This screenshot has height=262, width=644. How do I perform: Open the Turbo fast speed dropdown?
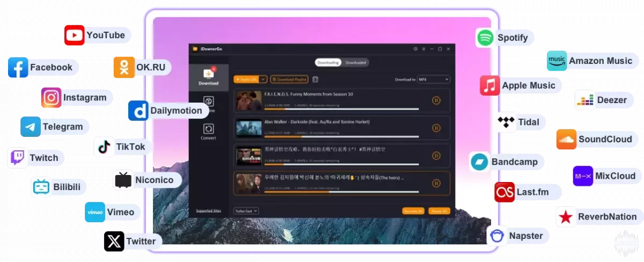point(246,211)
